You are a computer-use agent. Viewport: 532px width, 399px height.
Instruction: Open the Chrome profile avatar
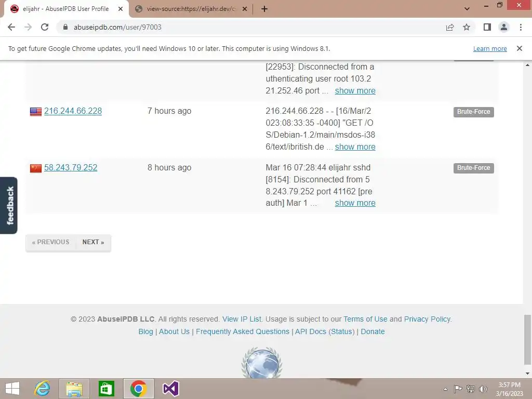(504, 27)
